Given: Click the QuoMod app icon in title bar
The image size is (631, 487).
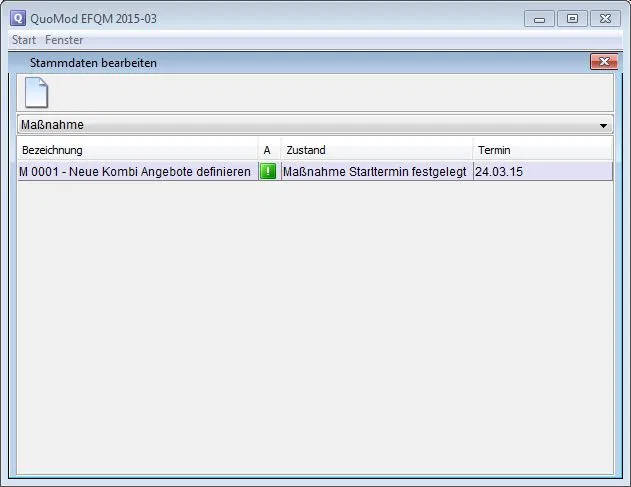Looking at the screenshot, I should (17, 18).
